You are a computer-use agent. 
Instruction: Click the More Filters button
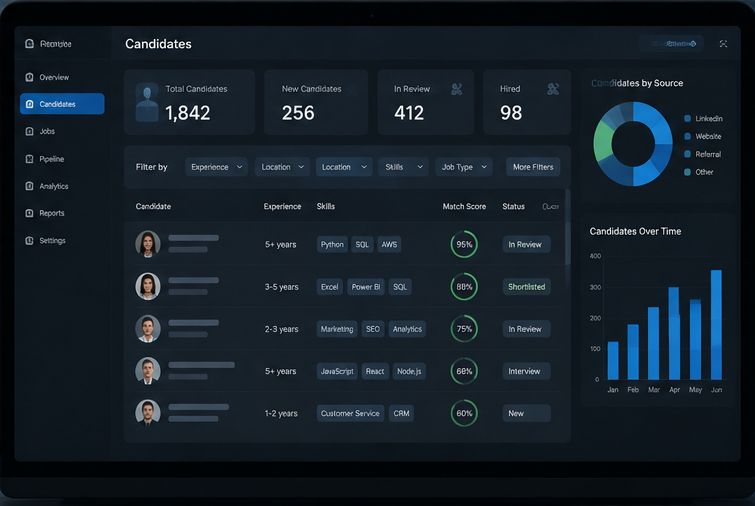pos(533,167)
